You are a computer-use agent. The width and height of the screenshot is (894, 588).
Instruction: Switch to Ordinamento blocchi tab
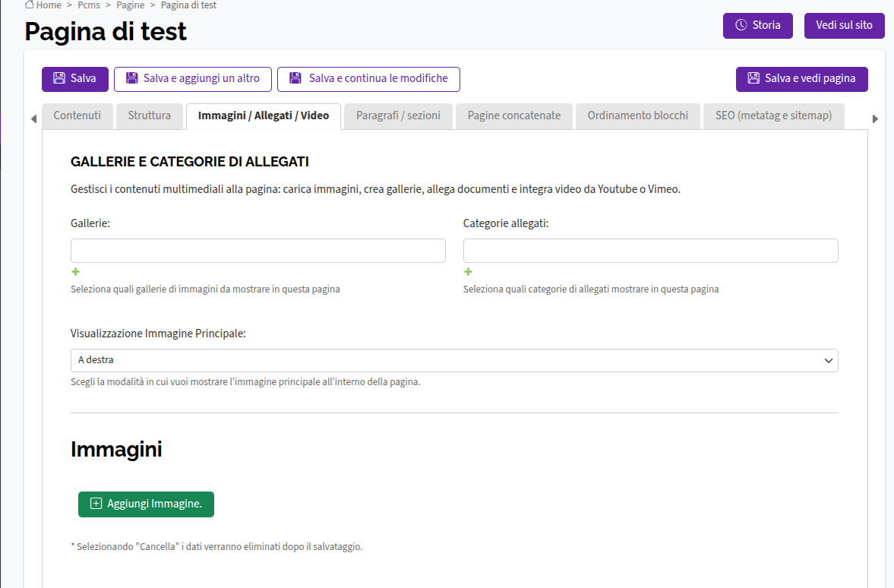tap(638, 115)
